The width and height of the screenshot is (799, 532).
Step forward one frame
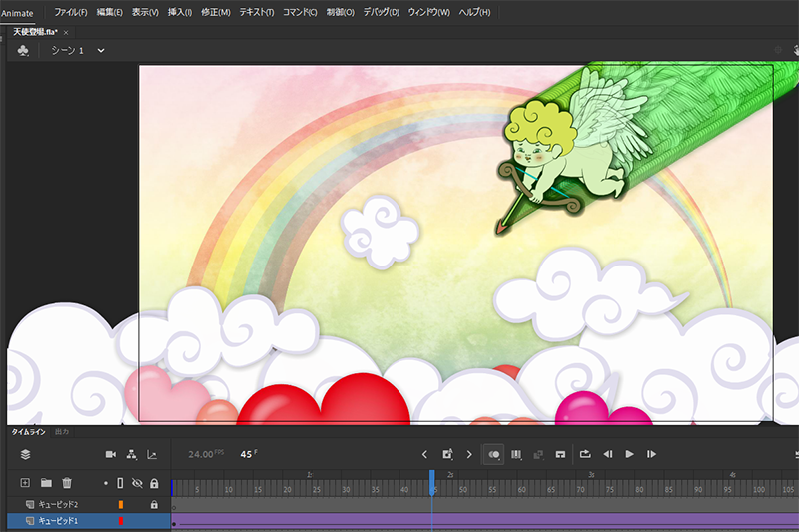coord(651,454)
